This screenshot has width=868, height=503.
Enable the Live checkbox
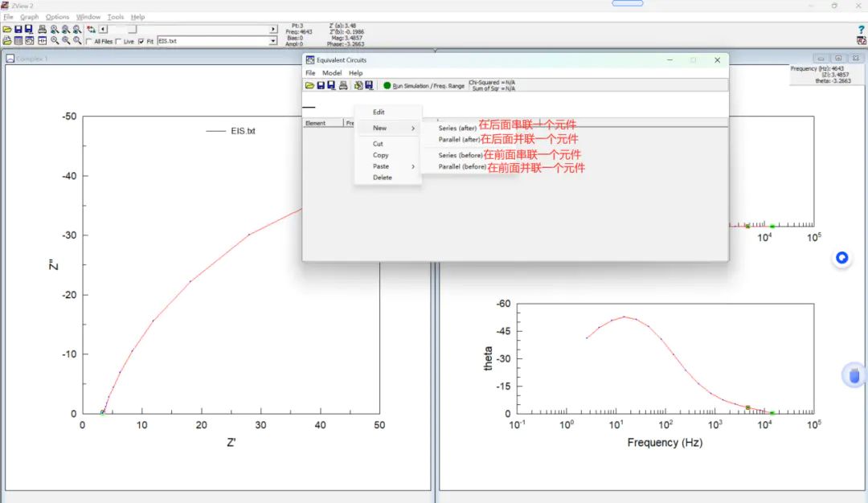click(118, 42)
